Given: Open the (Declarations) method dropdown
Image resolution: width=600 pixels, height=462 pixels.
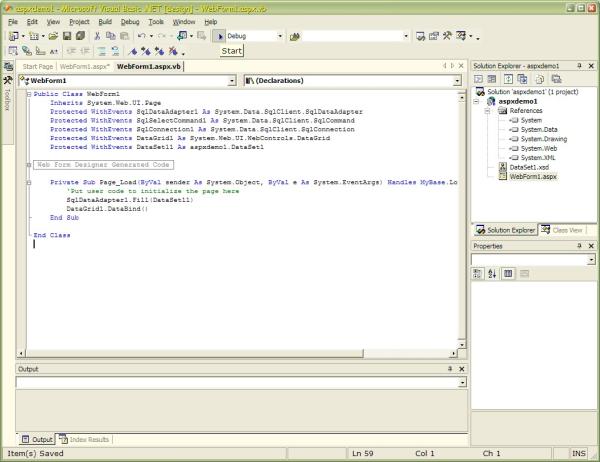Looking at the screenshot, I should [x=457, y=81].
